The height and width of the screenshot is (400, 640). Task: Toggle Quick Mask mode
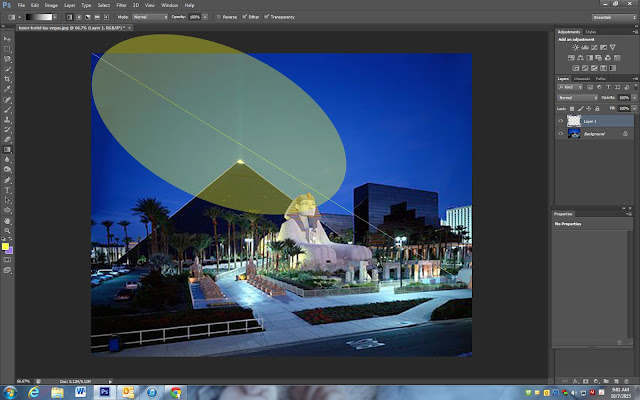(7, 260)
